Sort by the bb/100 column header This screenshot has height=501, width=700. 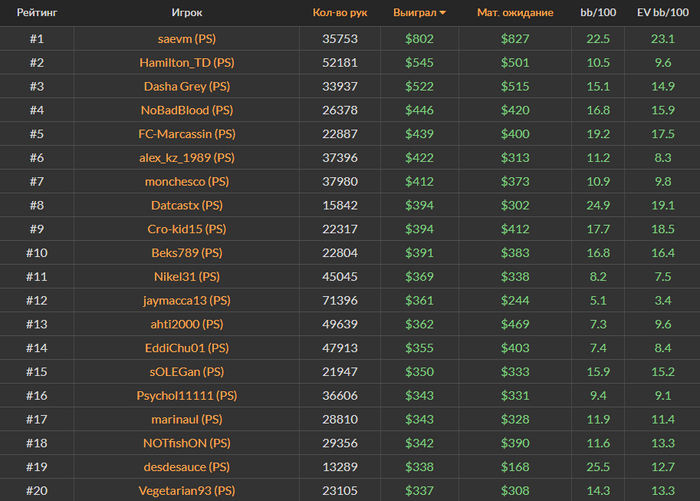click(598, 13)
